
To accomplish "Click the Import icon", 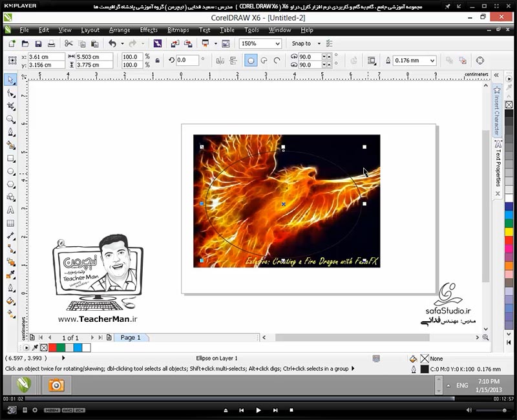I will pyautogui.click(x=174, y=43).
